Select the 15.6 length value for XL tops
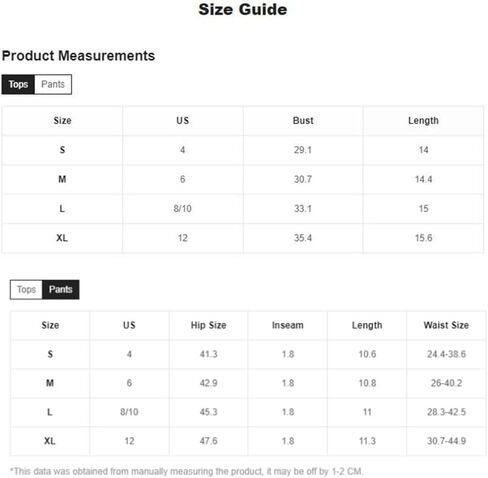Screen dimensions: 488x478 pyautogui.click(x=423, y=238)
